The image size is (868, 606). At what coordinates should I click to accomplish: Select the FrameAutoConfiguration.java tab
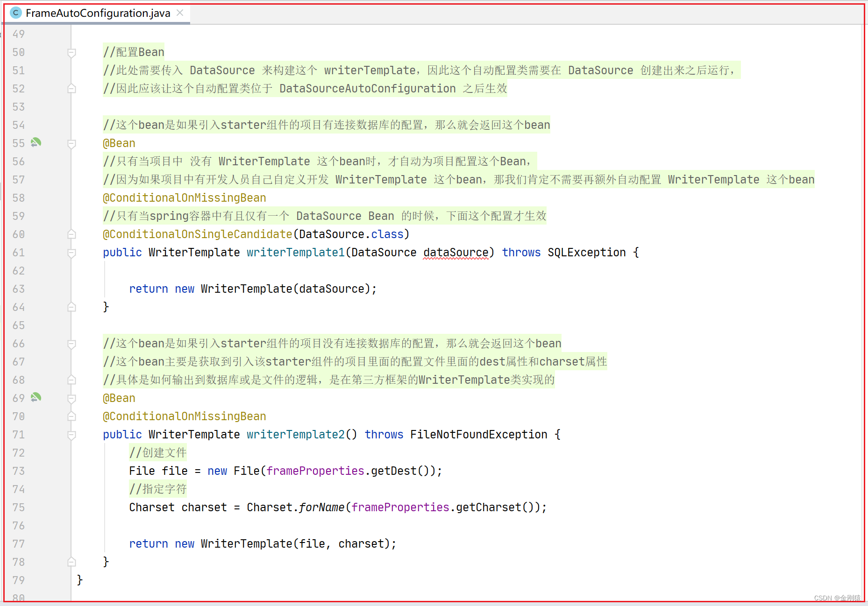[97, 13]
